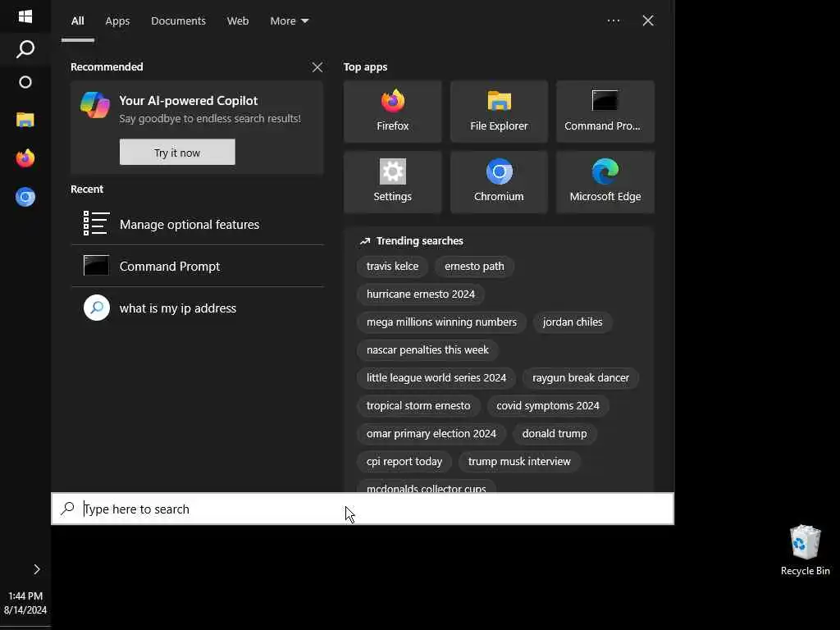Search trending 'tropical storm ernesto'
Viewport: 840px width, 630px height.
pos(418,405)
